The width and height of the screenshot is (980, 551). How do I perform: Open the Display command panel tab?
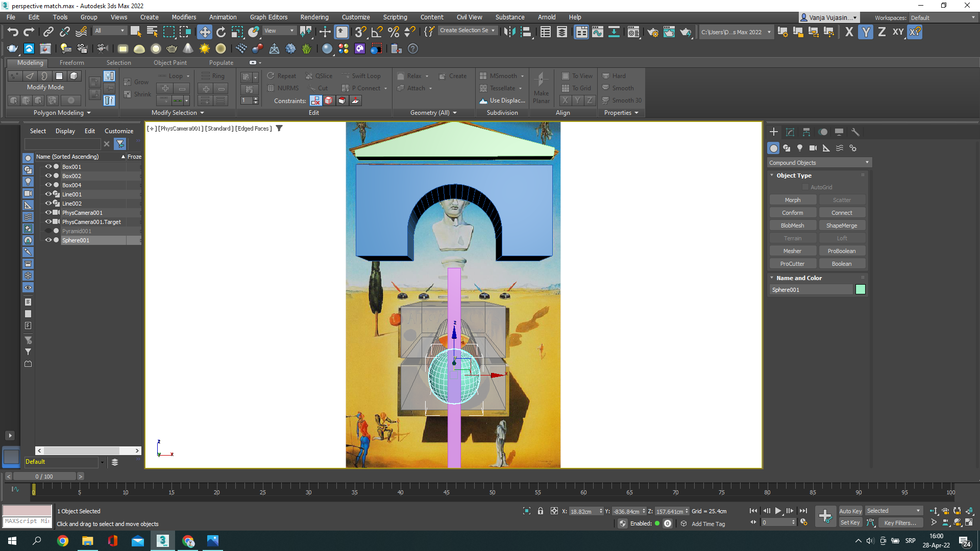tap(839, 132)
